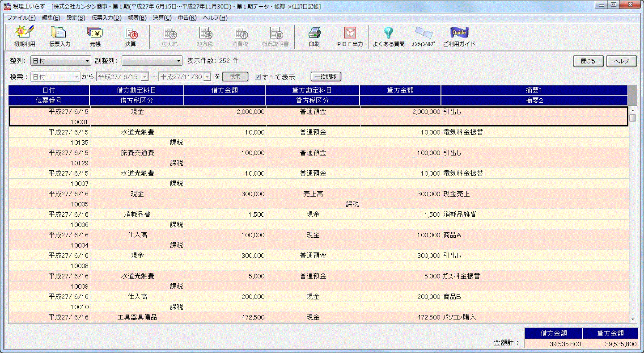Viewport: 644px width, 353px height.
Task: Open the 元帳 ledger icon
Action: (x=95, y=36)
